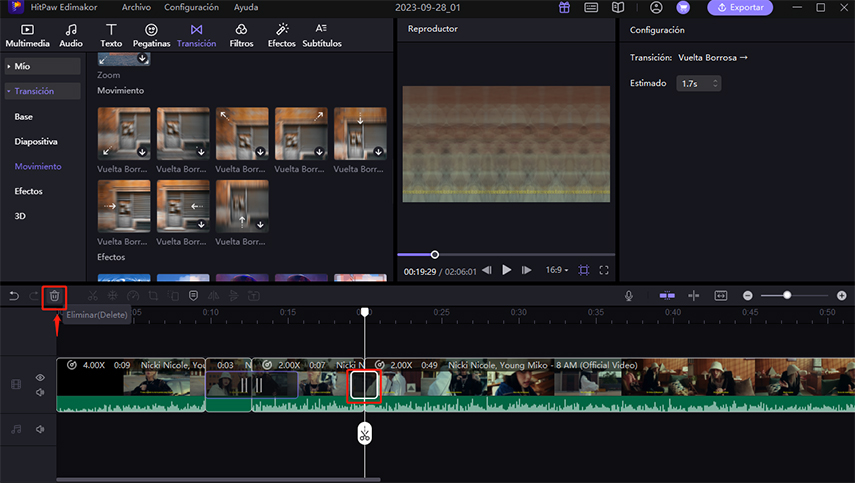Viewport: 855px width, 483px height.
Task: Hide the video track with the eye icon
Action: pos(40,377)
